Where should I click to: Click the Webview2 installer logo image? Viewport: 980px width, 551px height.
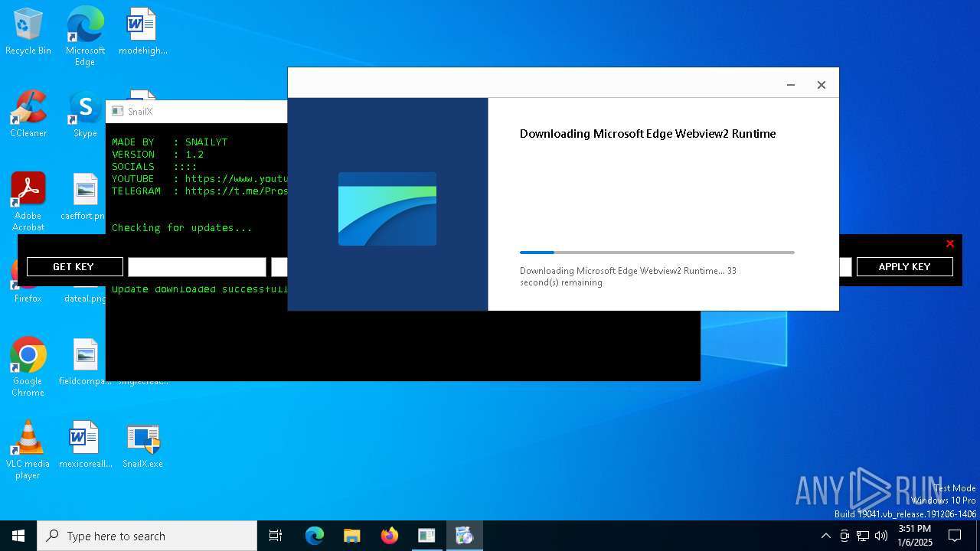387,209
